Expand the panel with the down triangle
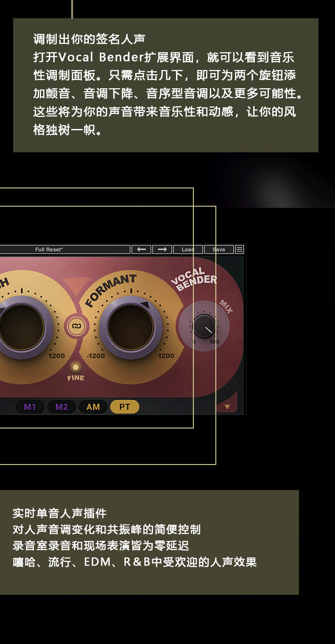 click(x=227, y=407)
